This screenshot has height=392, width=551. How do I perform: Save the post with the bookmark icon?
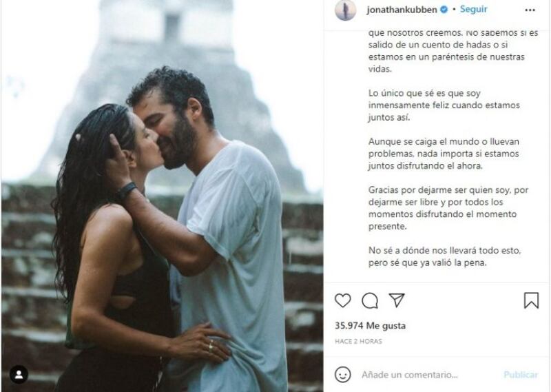coord(531,300)
